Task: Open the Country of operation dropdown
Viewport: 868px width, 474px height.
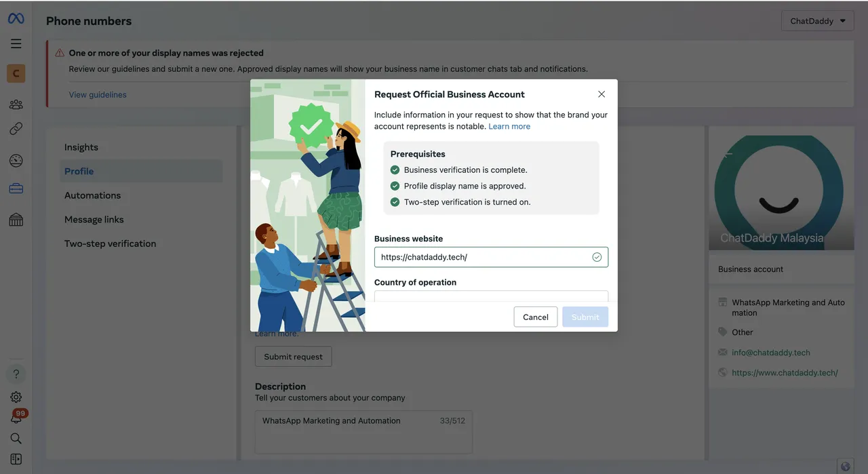Action: (x=491, y=296)
